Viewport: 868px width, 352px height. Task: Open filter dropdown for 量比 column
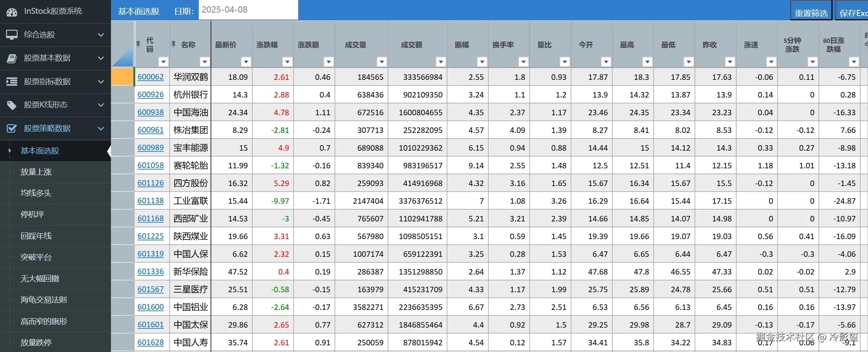pyautogui.click(x=565, y=62)
